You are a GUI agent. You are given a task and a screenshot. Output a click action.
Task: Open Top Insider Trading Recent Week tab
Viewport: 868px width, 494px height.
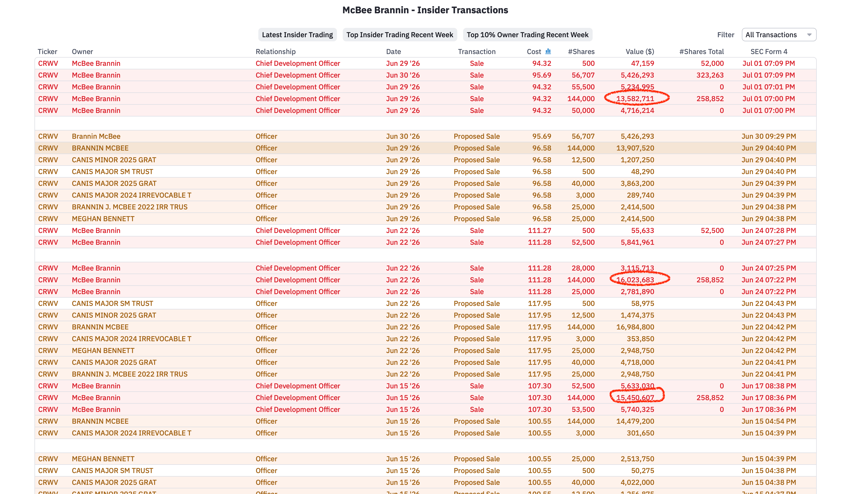coord(400,35)
